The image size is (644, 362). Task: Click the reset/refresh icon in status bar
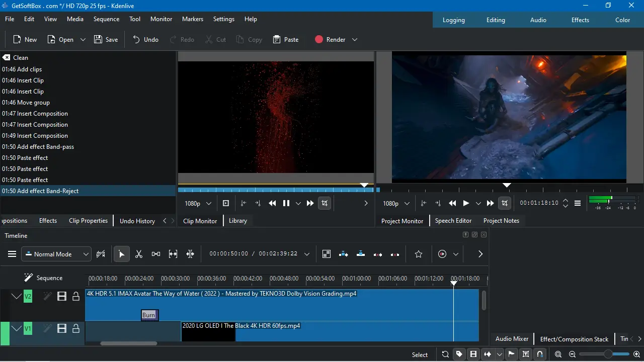pyautogui.click(x=445, y=354)
